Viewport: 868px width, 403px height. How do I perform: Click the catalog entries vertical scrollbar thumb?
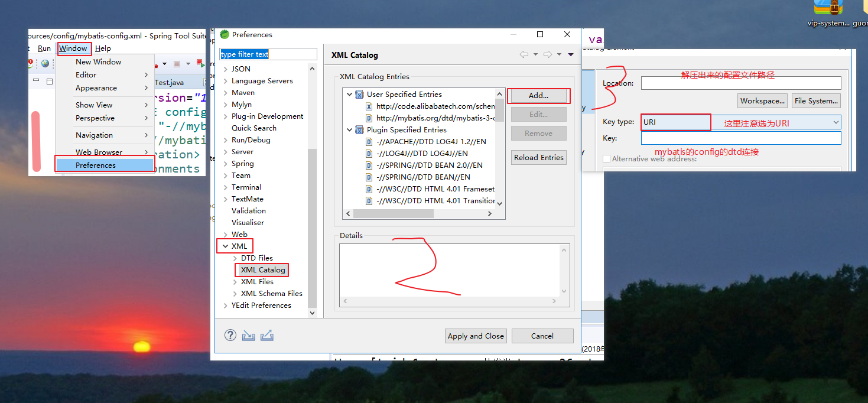[x=500, y=109]
